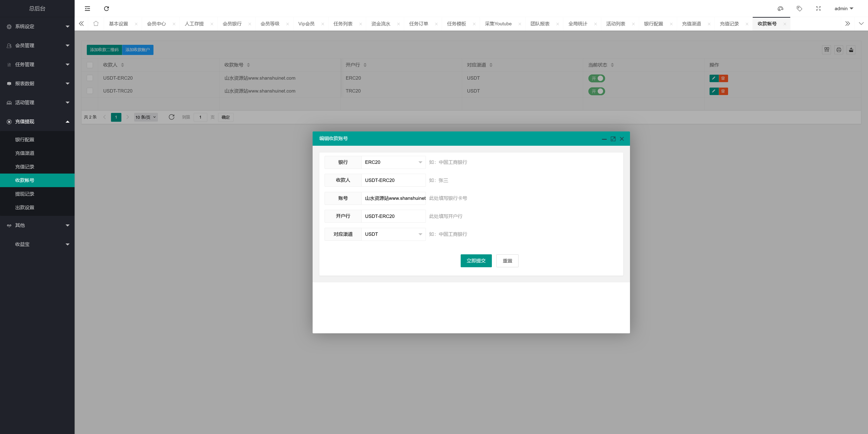Open 提现记录 in the sidebar
This screenshot has height=434, width=868.
tap(25, 194)
